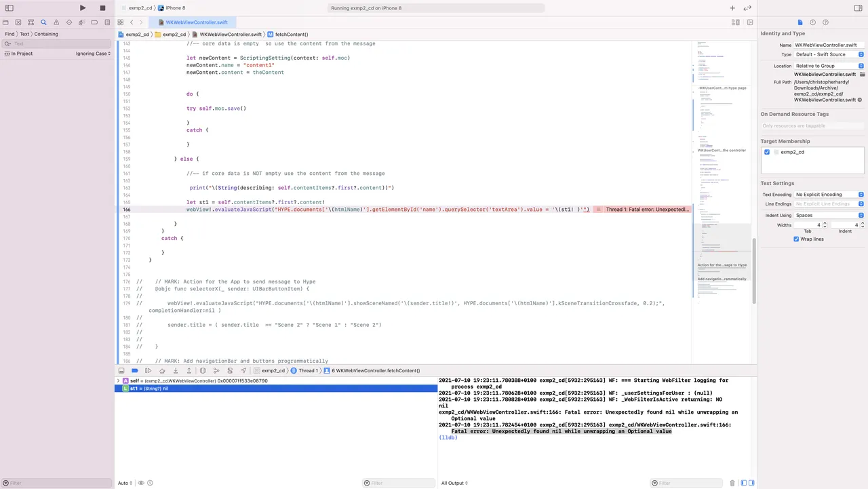The image size is (868, 489).
Task: Open the All Output console dropdown
Action: (454, 483)
